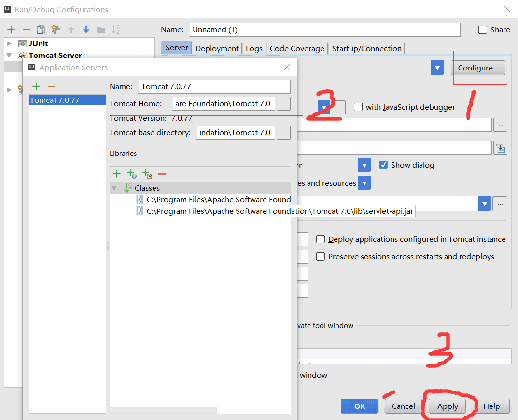Collapse the Classes libraries node
This screenshot has width=518, height=420.
[x=114, y=188]
